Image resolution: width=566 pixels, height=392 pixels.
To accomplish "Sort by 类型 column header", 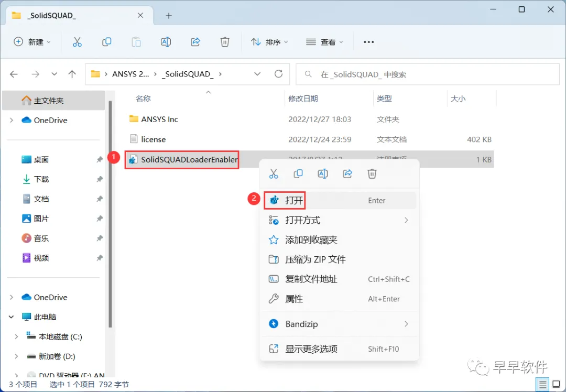I will tap(384, 99).
